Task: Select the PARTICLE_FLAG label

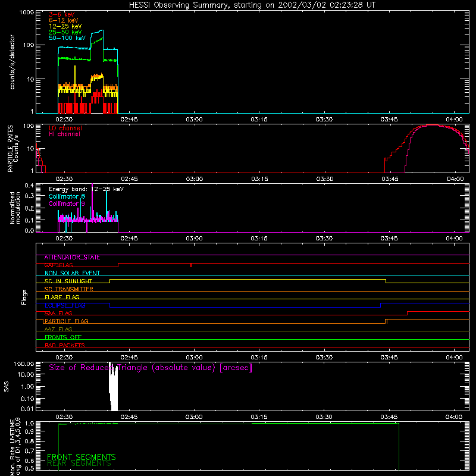Action: tap(66, 321)
